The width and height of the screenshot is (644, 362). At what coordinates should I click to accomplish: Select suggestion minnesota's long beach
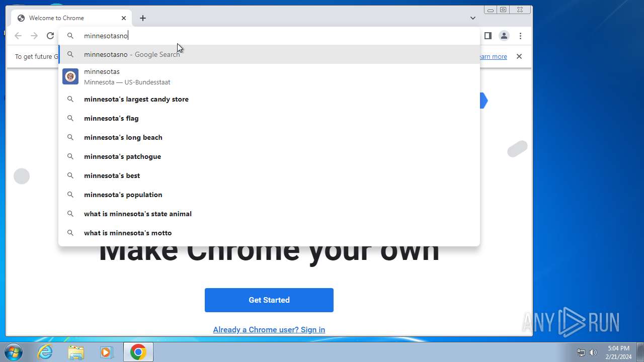click(269, 137)
